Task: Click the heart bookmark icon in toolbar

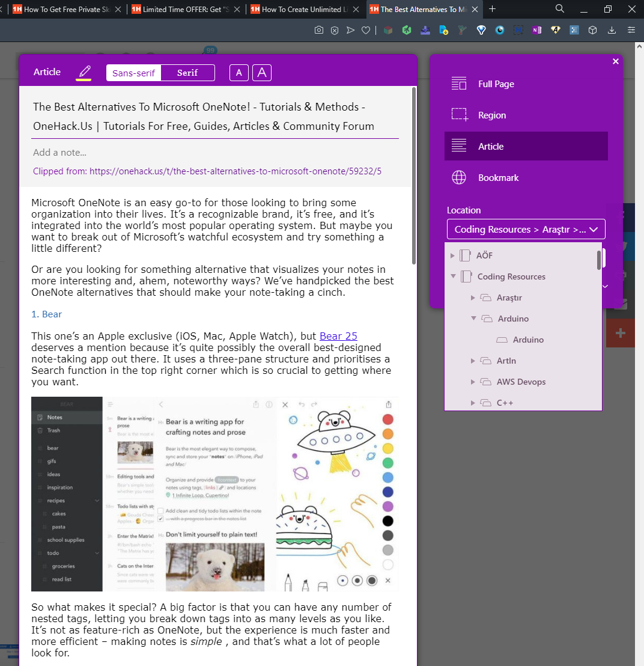Action: click(x=366, y=30)
